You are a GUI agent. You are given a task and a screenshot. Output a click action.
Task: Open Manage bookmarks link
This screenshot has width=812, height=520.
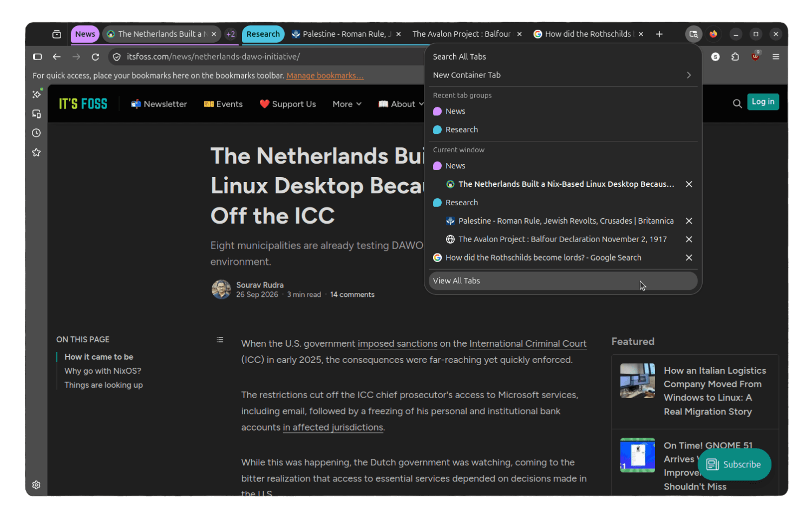[x=325, y=76]
